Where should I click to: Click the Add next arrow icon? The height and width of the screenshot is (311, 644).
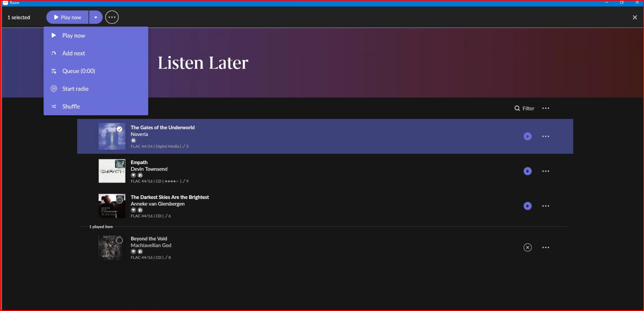pos(53,53)
